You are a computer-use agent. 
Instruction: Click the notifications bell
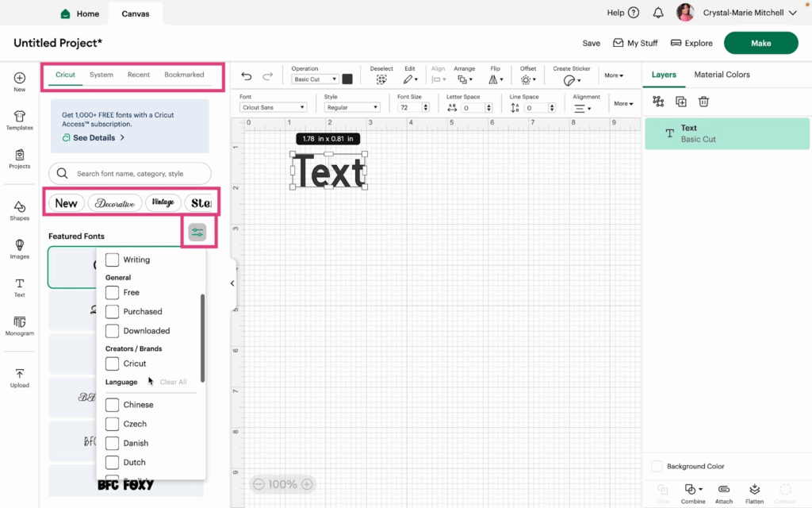click(x=658, y=13)
